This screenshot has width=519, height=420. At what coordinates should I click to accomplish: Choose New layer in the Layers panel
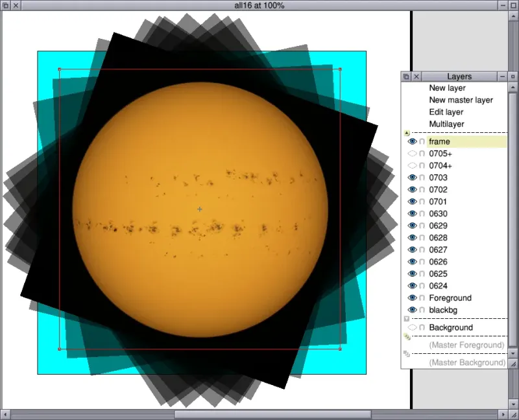pos(447,88)
